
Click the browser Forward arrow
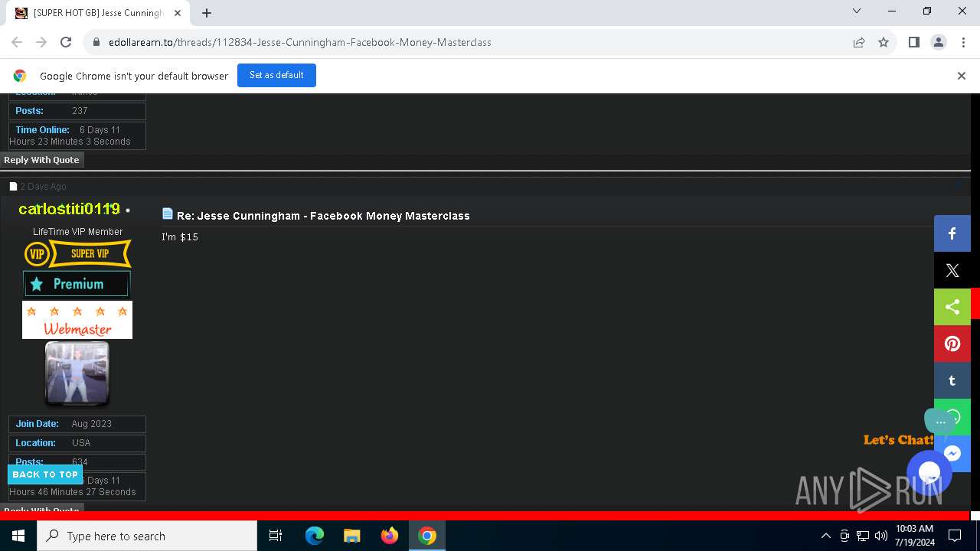(41, 42)
